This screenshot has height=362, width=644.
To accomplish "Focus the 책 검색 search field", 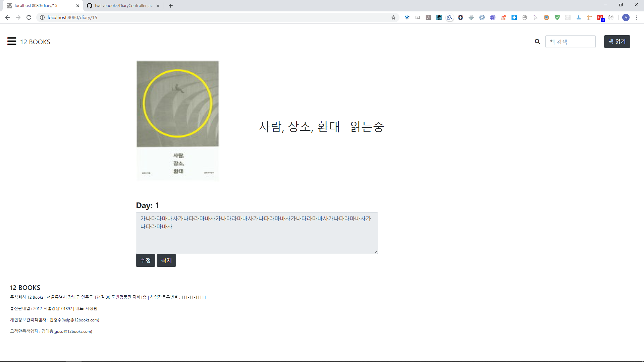I will (570, 42).
